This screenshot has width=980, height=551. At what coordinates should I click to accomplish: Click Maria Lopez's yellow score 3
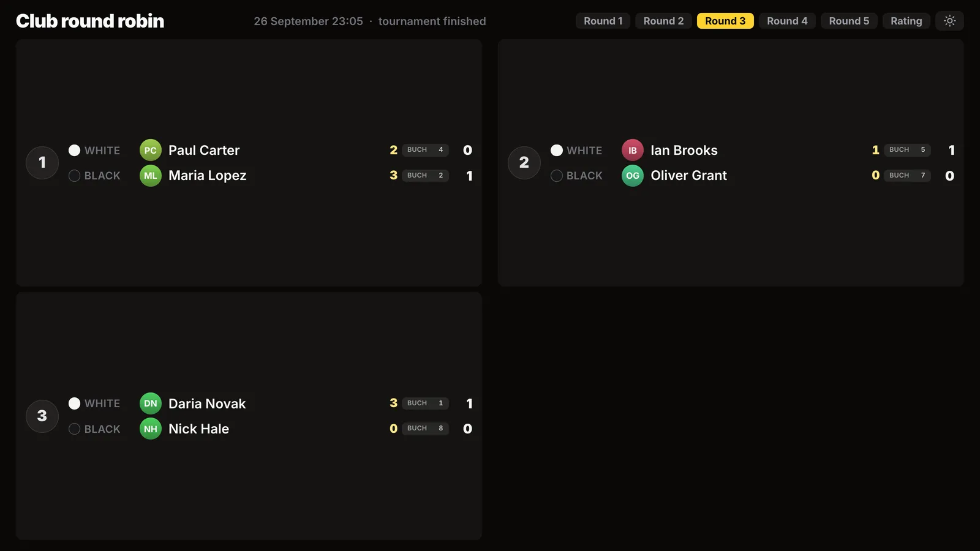394,176
